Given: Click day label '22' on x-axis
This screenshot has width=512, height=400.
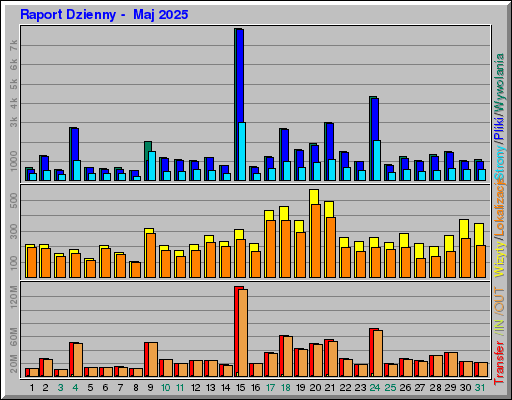Looking at the screenshot, I should pyautogui.click(x=345, y=388).
